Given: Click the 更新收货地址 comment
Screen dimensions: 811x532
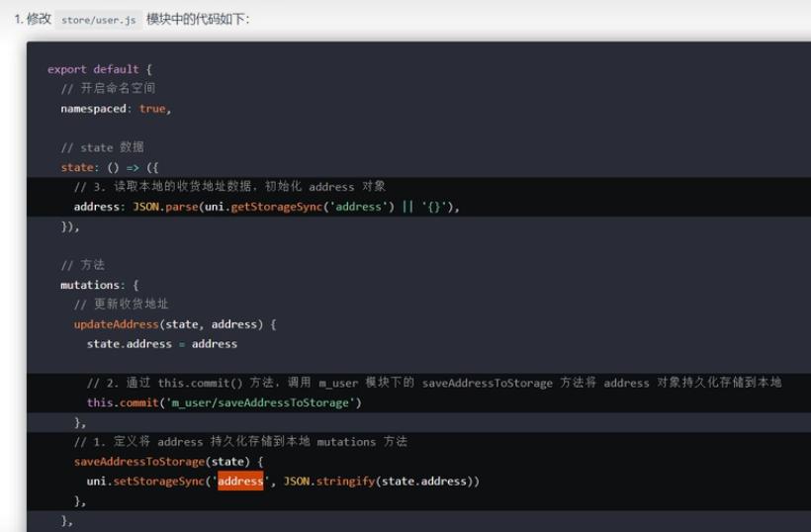Looking at the screenshot, I should point(121,305).
